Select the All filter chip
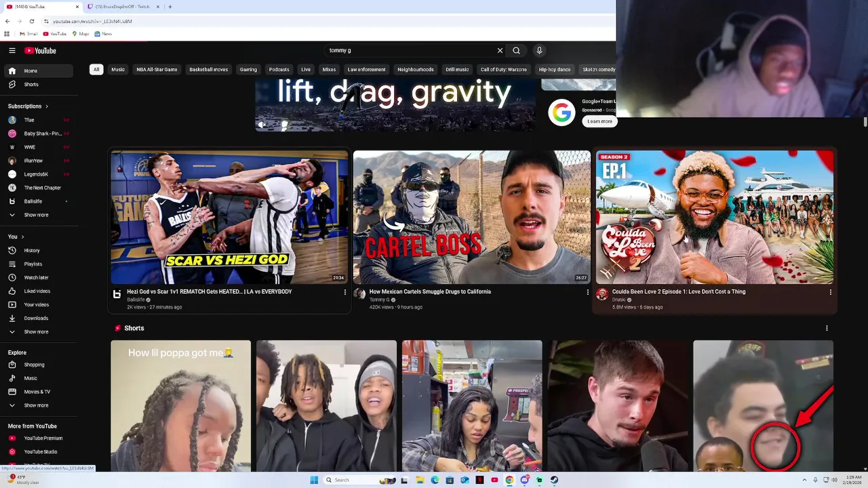 (96, 70)
